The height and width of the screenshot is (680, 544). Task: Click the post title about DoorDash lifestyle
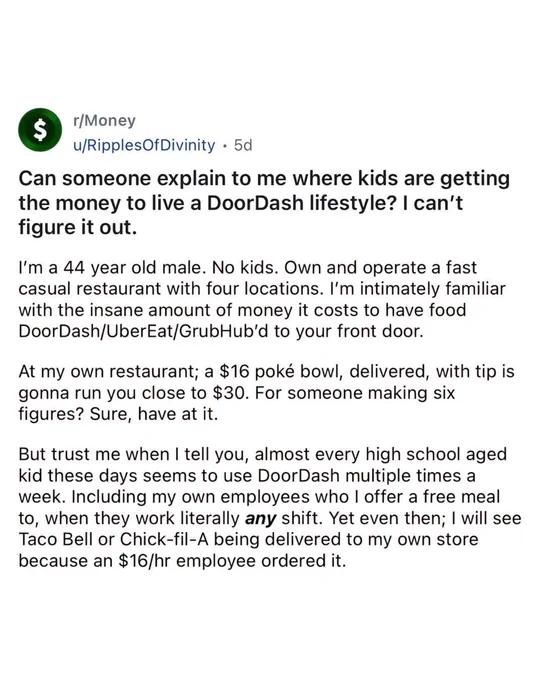pos(264,203)
